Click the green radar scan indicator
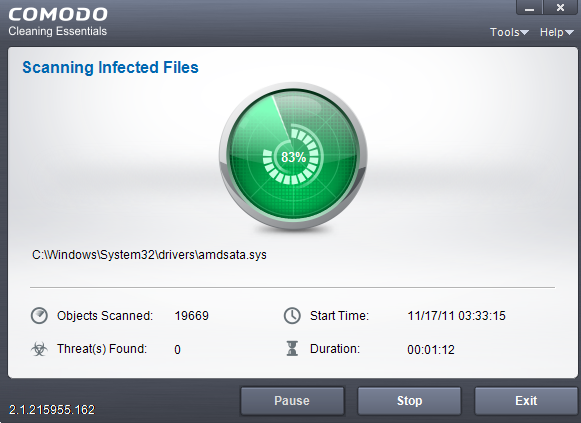 click(x=293, y=157)
